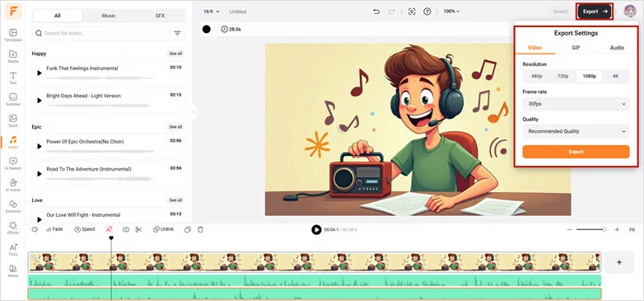This screenshot has width=644, height=301.
Task: Zoom in timeline with plus icon
Action: point(617,230)
